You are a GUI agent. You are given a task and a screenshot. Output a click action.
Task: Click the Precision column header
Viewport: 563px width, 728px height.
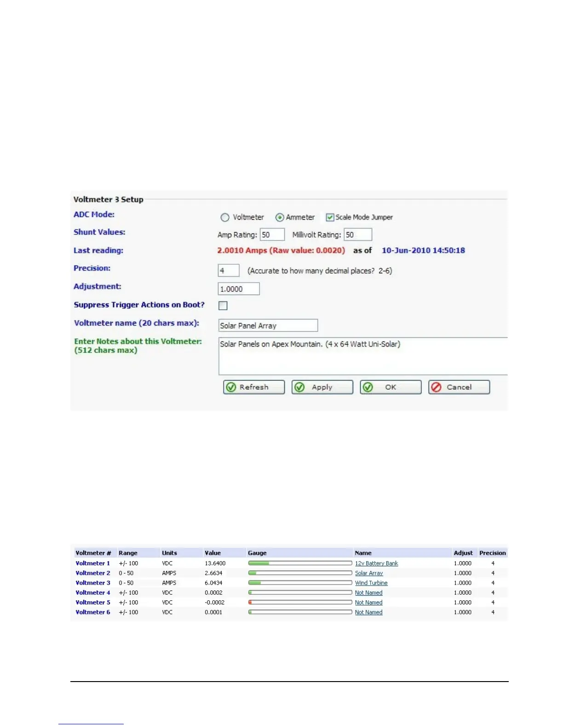point(493,553)
